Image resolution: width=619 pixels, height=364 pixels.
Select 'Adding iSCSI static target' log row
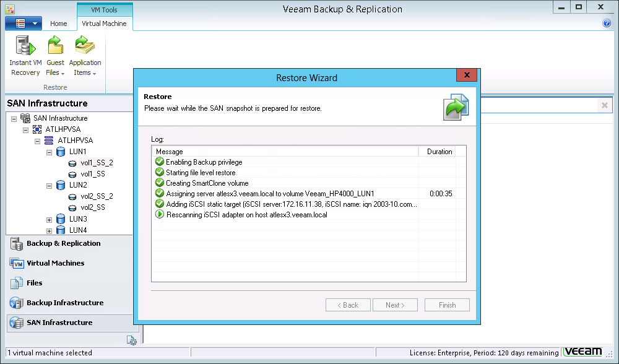click(309, 204)
